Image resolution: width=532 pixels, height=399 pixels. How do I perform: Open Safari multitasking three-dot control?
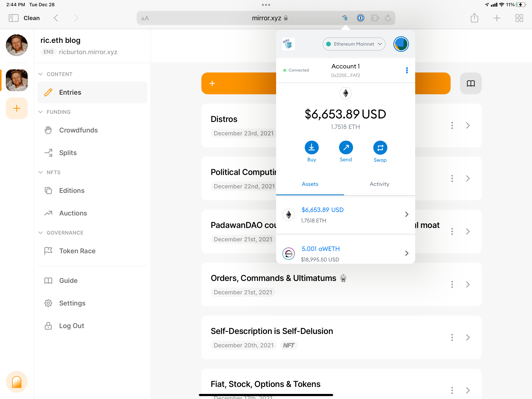click(266, 5)
